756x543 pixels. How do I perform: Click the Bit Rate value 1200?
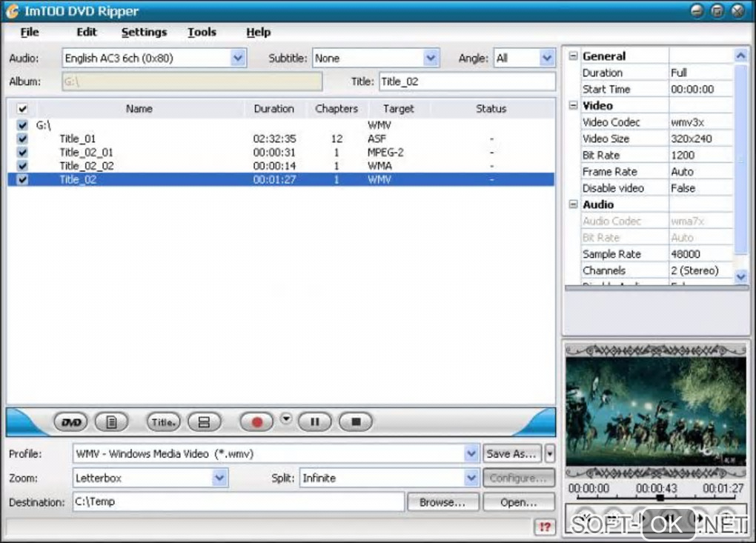(x=683, y=155)
